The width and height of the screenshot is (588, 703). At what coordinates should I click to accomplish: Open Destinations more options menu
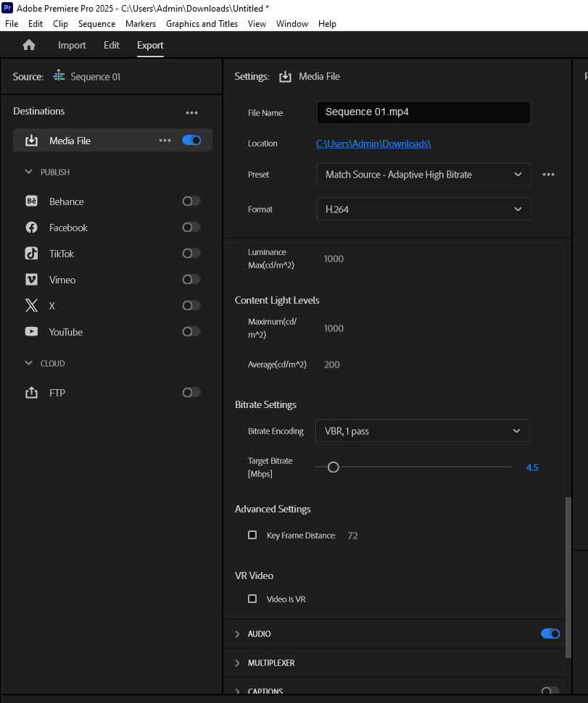192,113
